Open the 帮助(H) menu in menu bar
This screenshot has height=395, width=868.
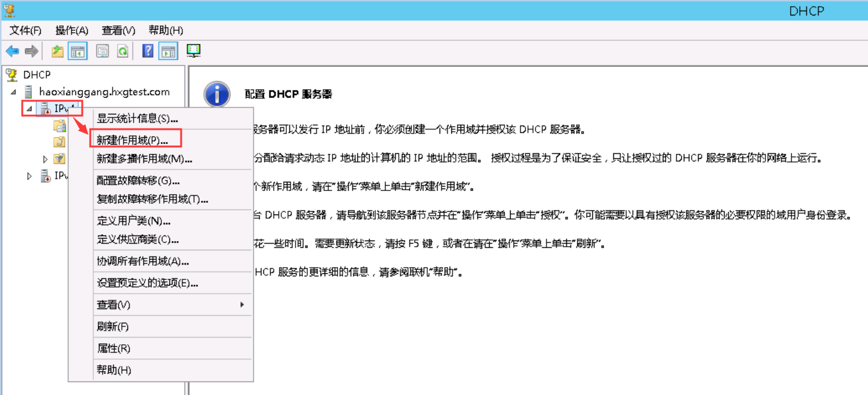166,30
